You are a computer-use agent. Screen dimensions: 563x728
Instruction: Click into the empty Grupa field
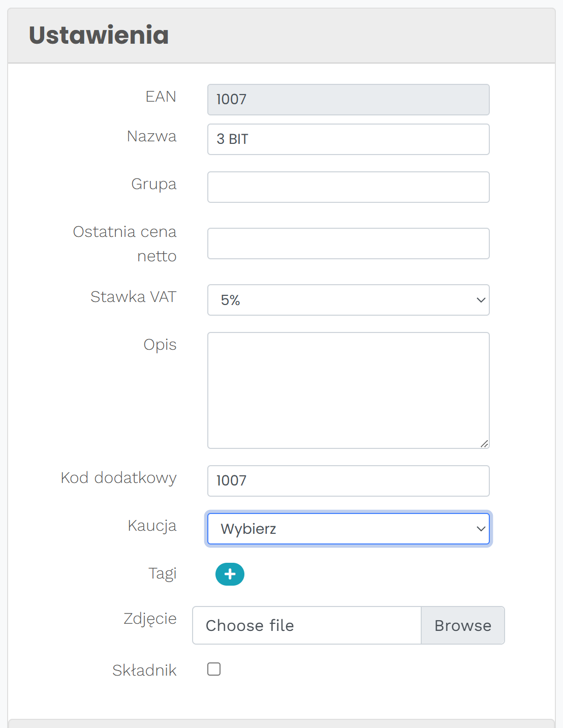coord(348,187)
